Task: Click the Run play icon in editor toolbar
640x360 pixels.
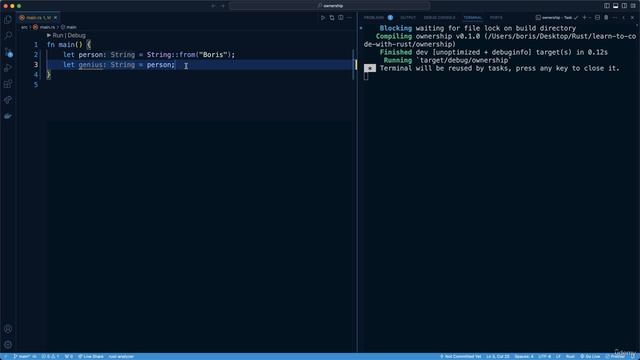Action: 322,18
